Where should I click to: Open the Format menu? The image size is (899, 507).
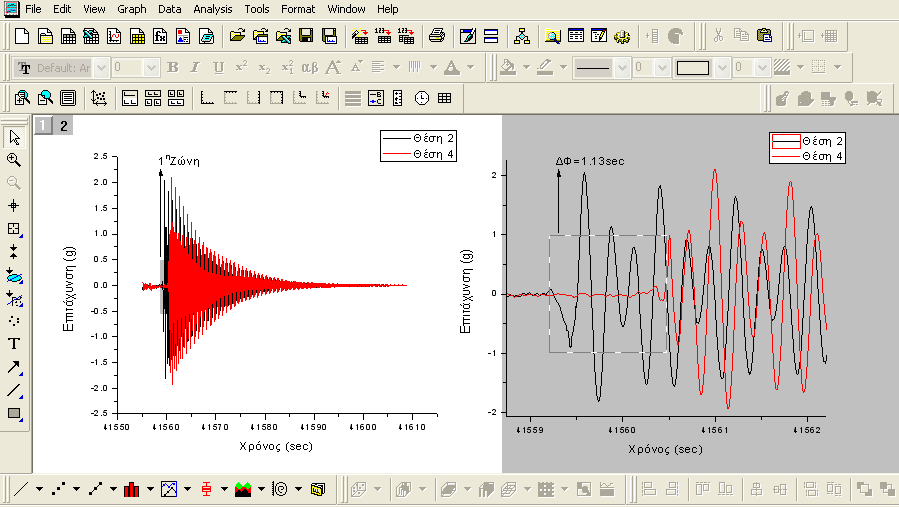pos(298,9)
